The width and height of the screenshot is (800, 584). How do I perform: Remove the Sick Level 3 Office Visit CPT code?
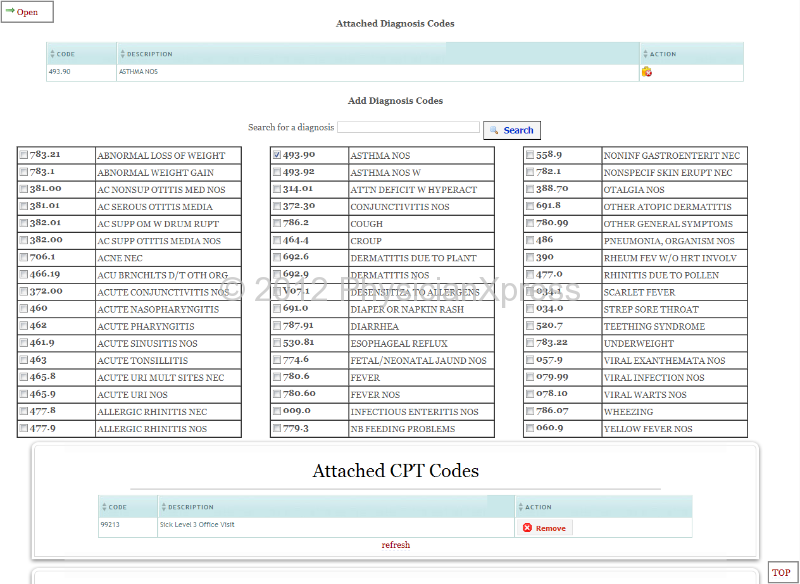pyautogui.click(x=544, y=528)
